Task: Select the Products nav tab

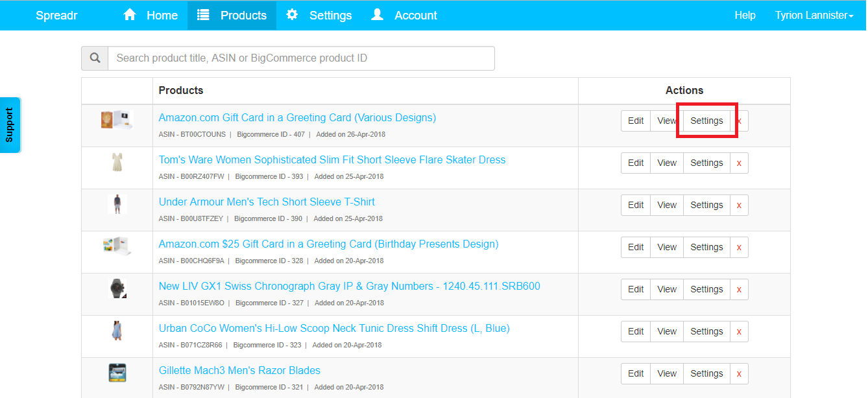Action: pyautogui.click(x=232, y=15)
